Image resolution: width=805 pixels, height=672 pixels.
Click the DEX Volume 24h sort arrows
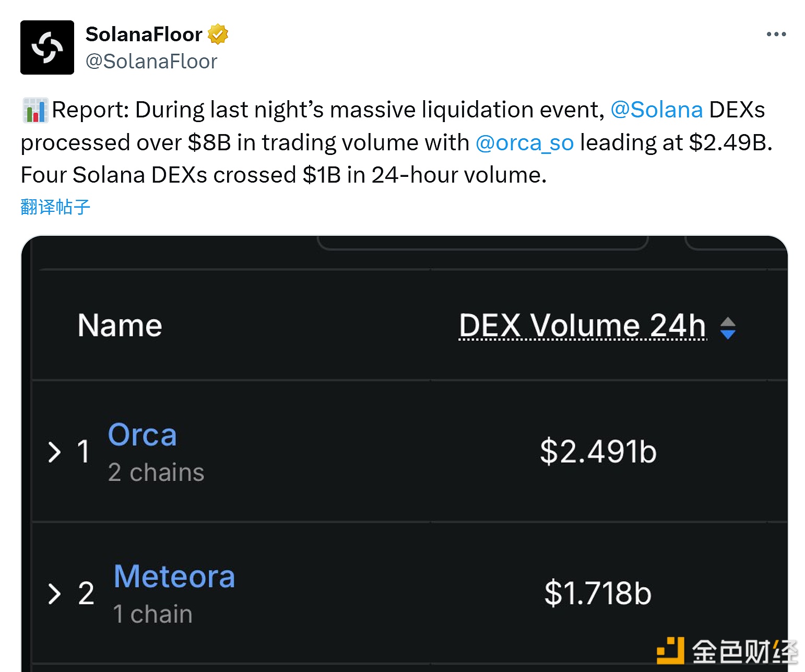click(728, 328)
